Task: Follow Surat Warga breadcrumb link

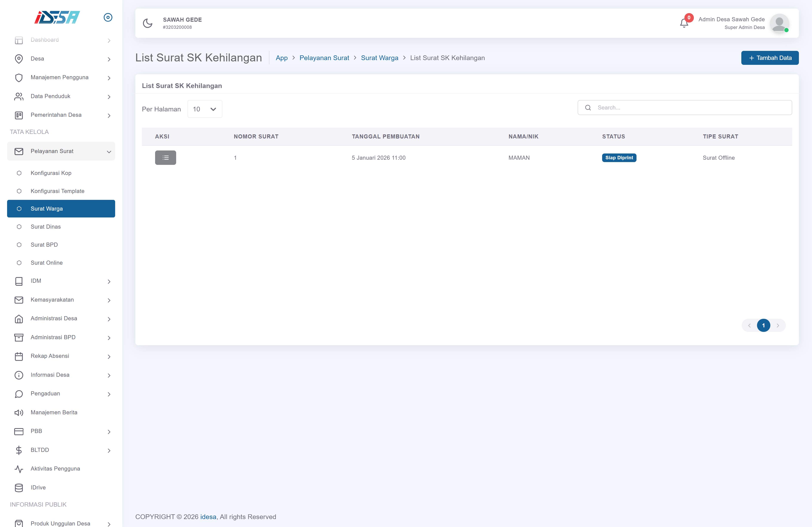Action: (x=379, y=58)
